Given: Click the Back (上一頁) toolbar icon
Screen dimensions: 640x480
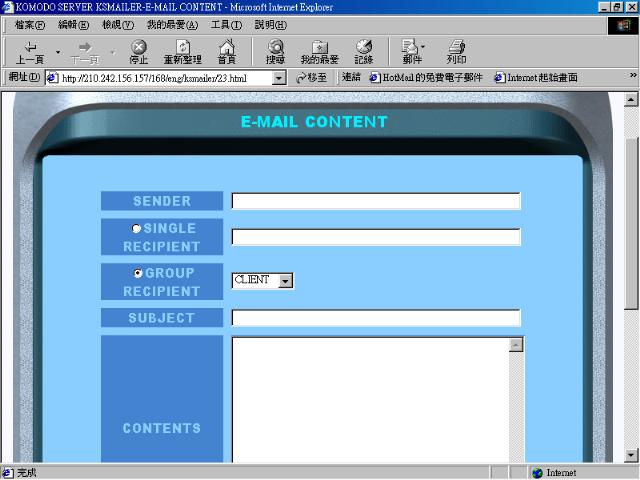Looking at the screenshot, I should pyautogui.click(x=29, y=51).
